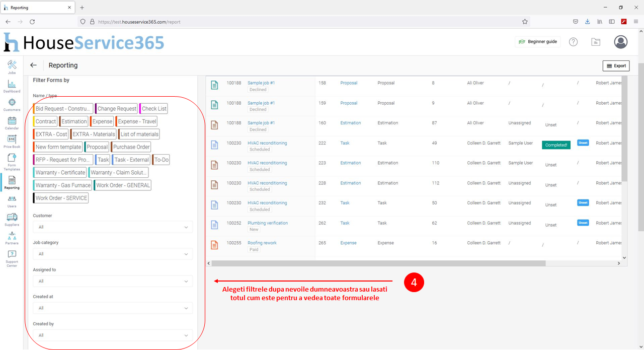The image size is (644, 350).
Task: Toggle the New form template filter tag
Action: (x=58, y=147)
